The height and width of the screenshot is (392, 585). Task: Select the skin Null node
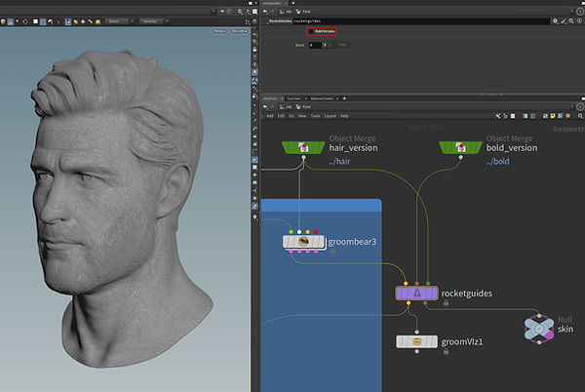(538, 328)
